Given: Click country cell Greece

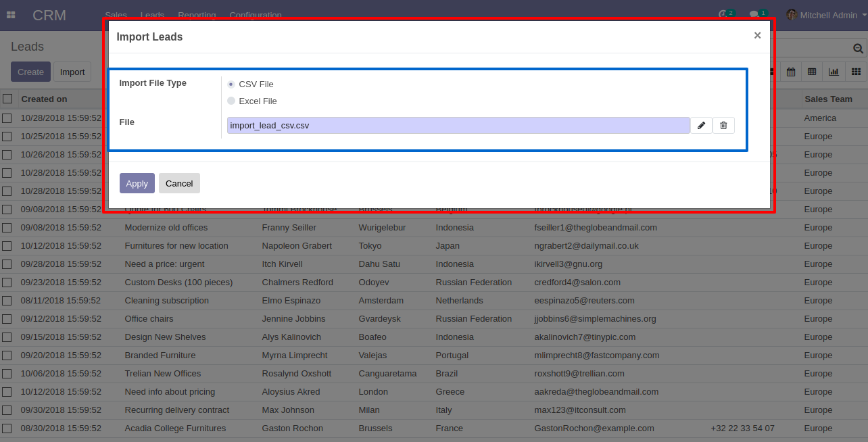Looking at the screenshot, I should pos(450,392).
